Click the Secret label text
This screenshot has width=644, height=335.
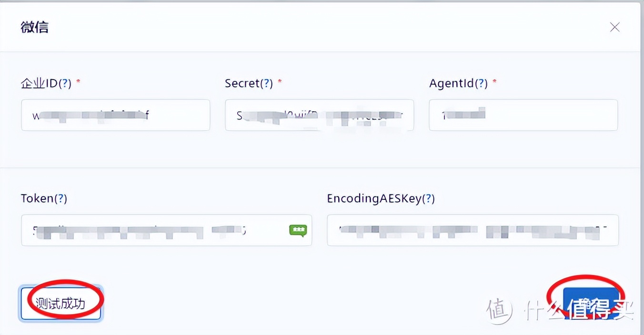[x=241, y=84]
